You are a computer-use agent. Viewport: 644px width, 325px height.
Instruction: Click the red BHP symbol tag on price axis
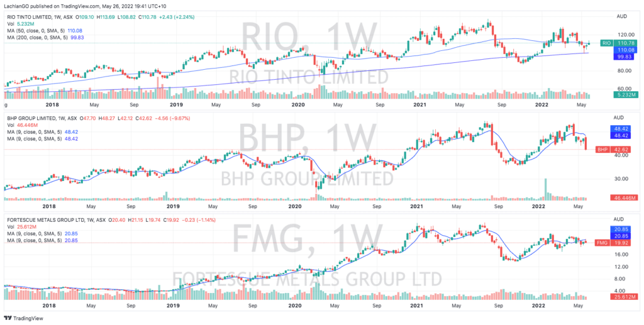tap(603, 150)
